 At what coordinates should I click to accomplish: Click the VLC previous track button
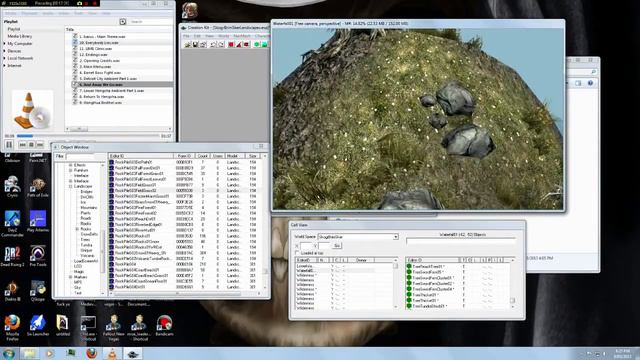[23, 145]
